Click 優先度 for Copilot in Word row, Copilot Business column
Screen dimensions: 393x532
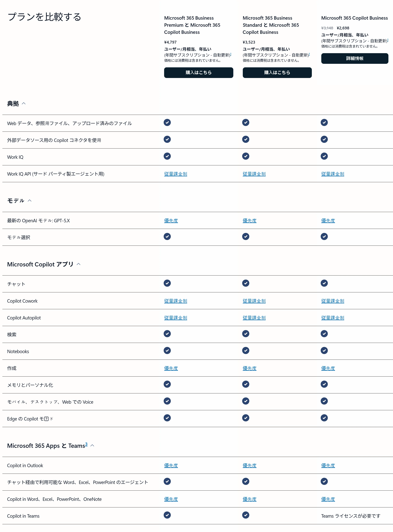coord(328,500)
